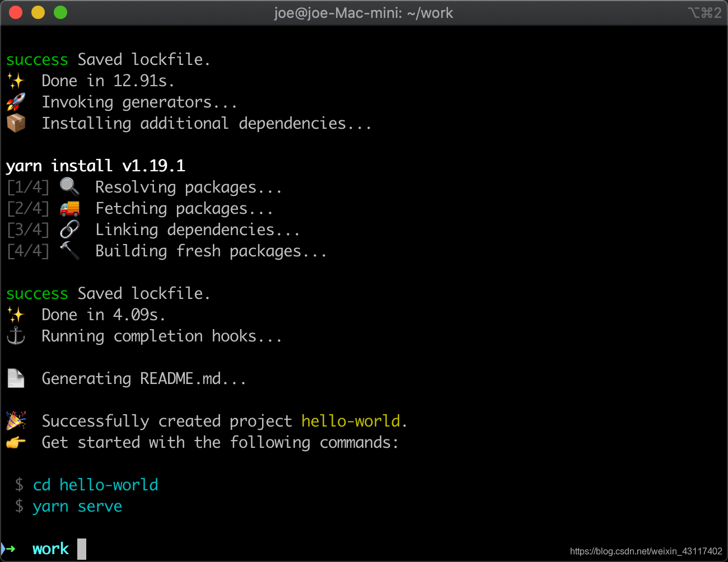The height and width of the screenshot is (562, 728).
Task: Click the ⌥⌘2 shortcut indicator in title bar
Action: (x=704, y=12)
